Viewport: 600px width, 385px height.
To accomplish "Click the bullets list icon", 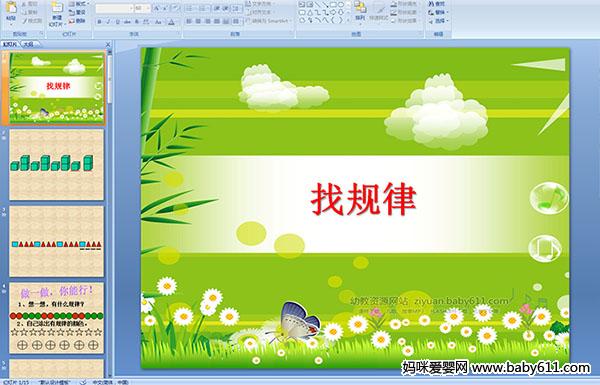I will point(189,8).
